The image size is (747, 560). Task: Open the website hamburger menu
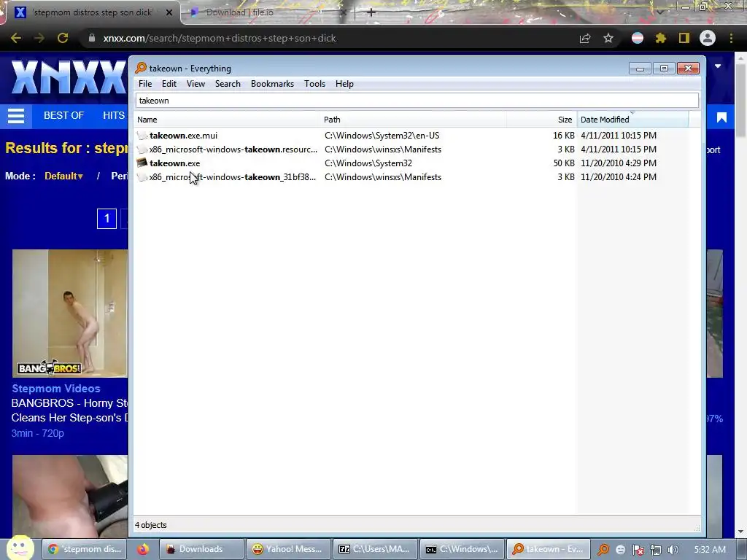tap(16, 116)
